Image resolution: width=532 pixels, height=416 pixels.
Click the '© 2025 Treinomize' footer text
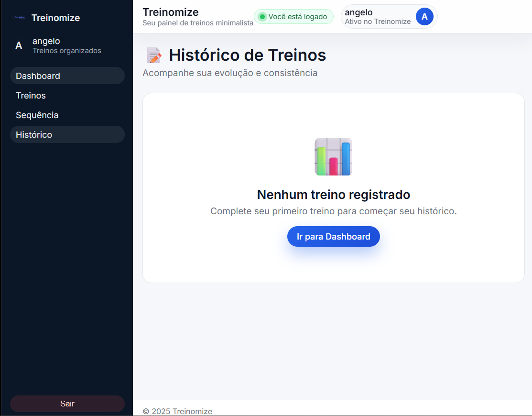178,411
